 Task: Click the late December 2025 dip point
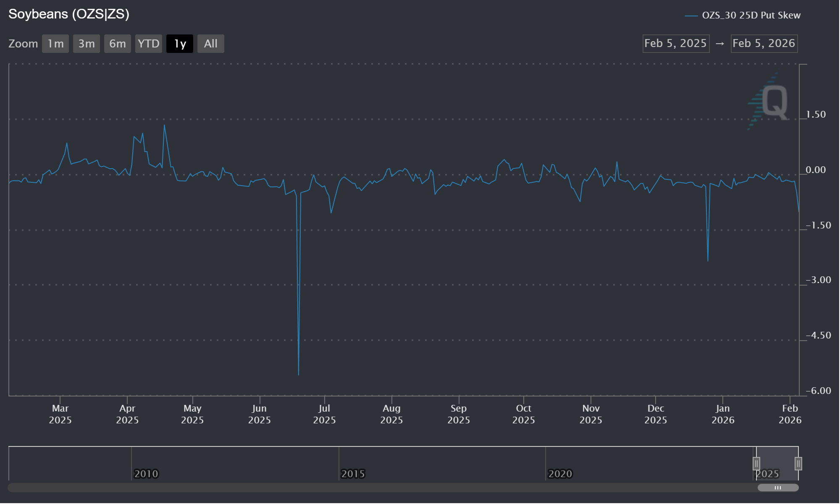[708, 260]
